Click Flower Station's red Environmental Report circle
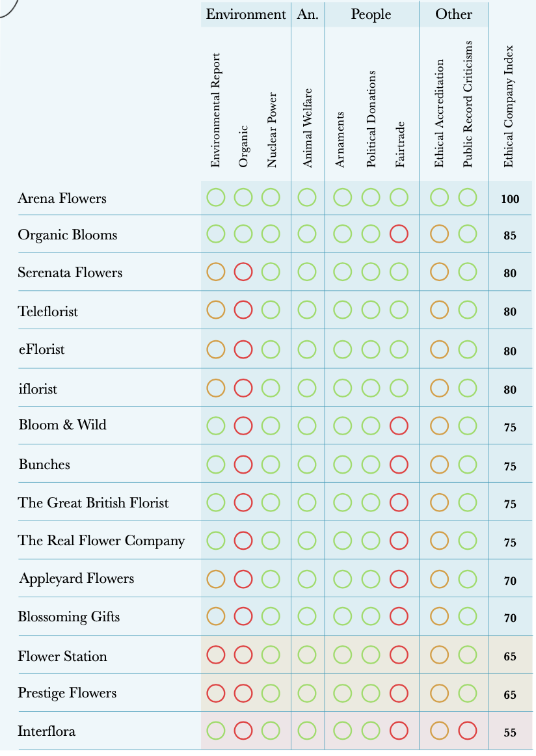The width and height of the screenshot is (536, 756). pos(216,655)
